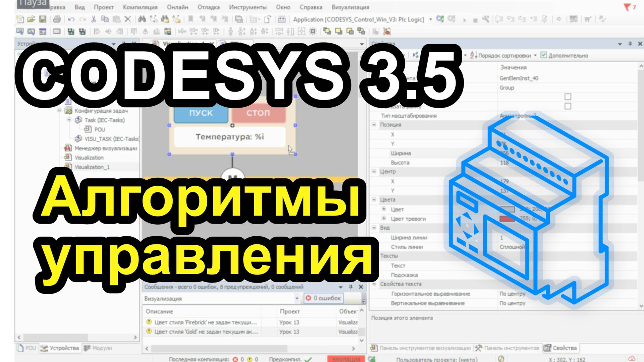Click the New file toolbar icon
The height and width of the screenshot is (362, 644).
tap(20, 19)
